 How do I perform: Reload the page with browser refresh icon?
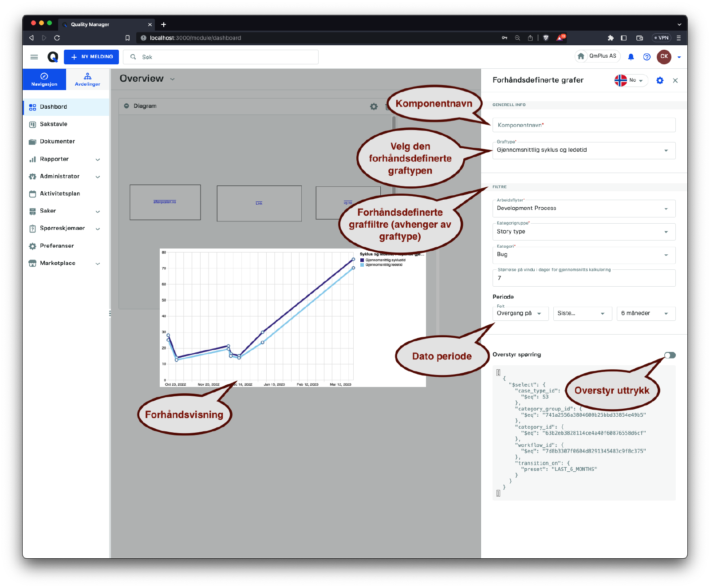(57, 38)
